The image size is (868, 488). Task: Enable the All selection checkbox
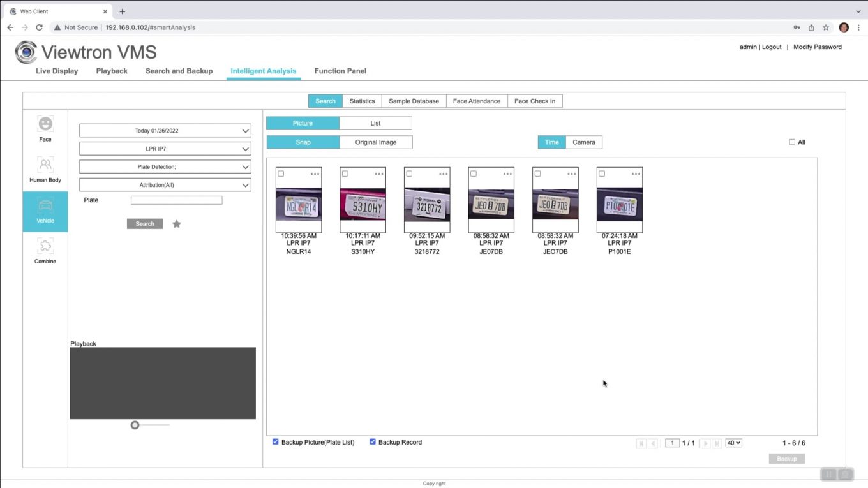(x=792, y=142)
